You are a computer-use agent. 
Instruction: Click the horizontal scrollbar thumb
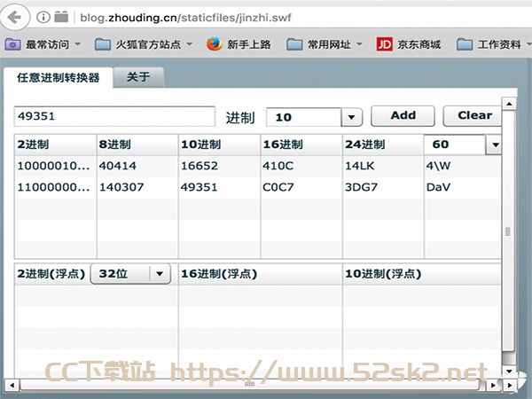pos(249,385)
